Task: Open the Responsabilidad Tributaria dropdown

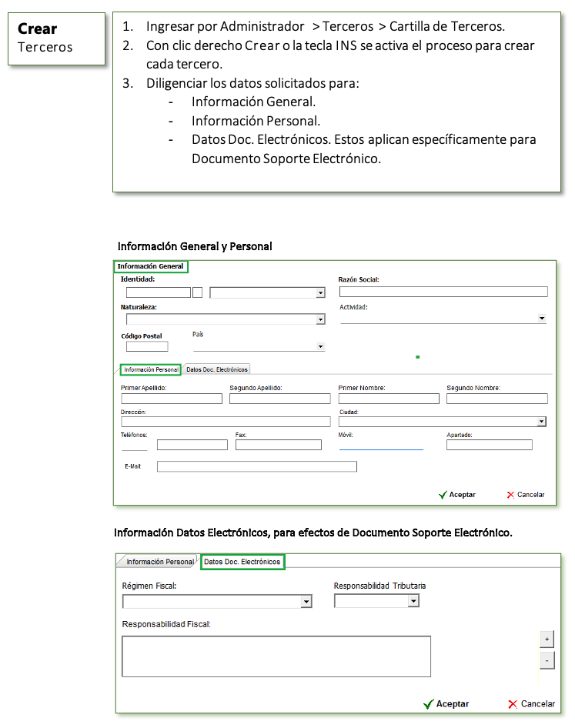Action: coord(413,601)
